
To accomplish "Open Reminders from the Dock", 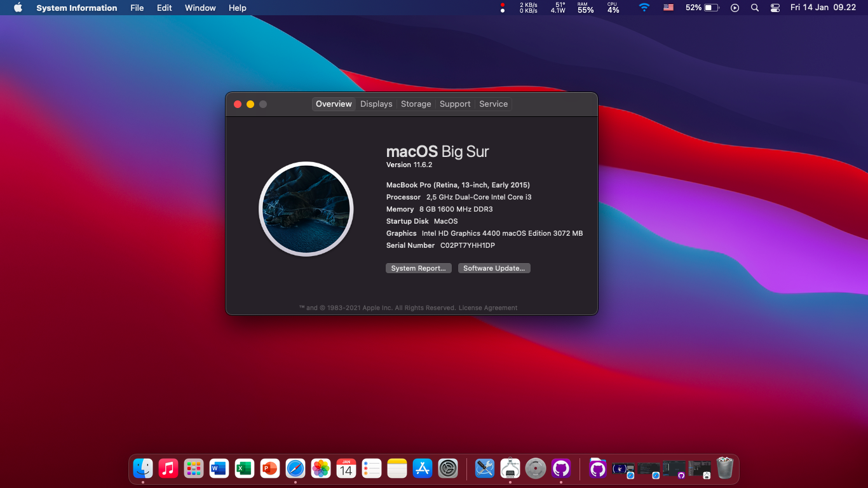I will pyautogui.click(x=372, y=469).
